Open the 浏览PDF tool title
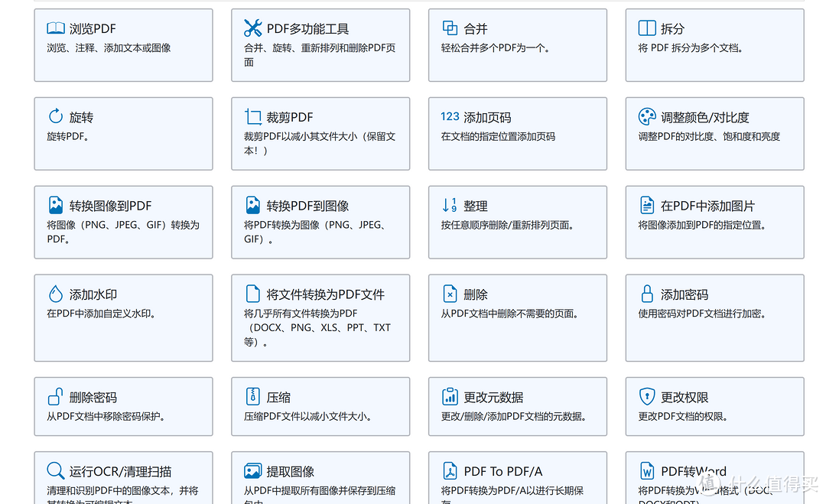Screen dimensions: 826x504 point(93,28)
